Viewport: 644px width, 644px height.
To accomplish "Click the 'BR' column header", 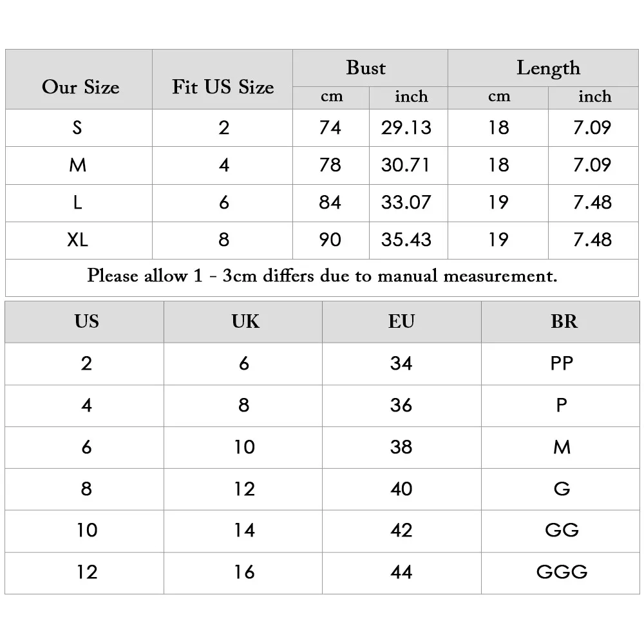I will 563,321.
